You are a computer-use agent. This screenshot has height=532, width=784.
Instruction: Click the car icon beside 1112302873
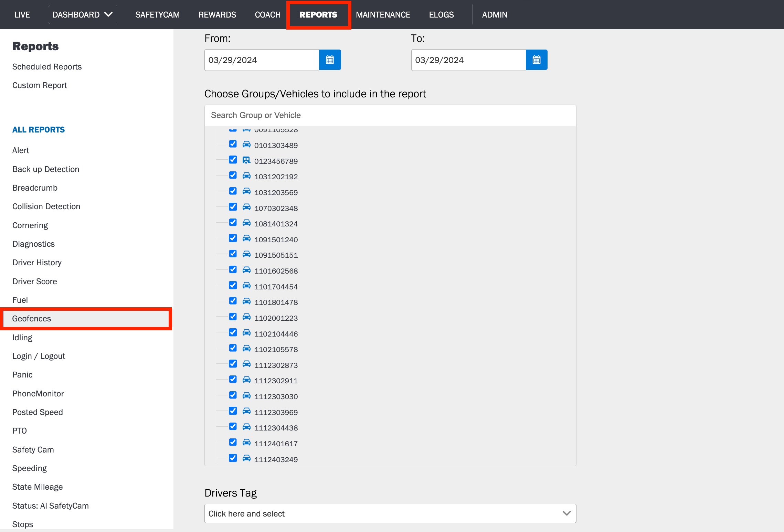246,364
